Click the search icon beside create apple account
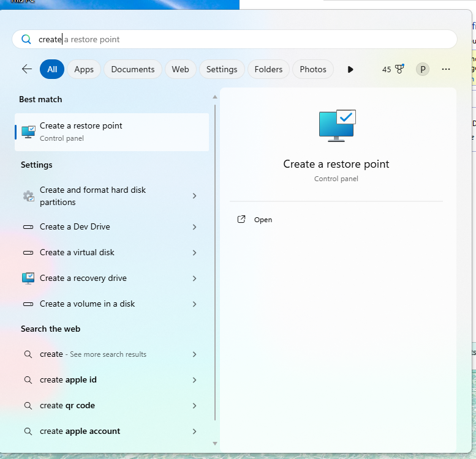This screenshot has height=459, width=476. coord(28,431)
